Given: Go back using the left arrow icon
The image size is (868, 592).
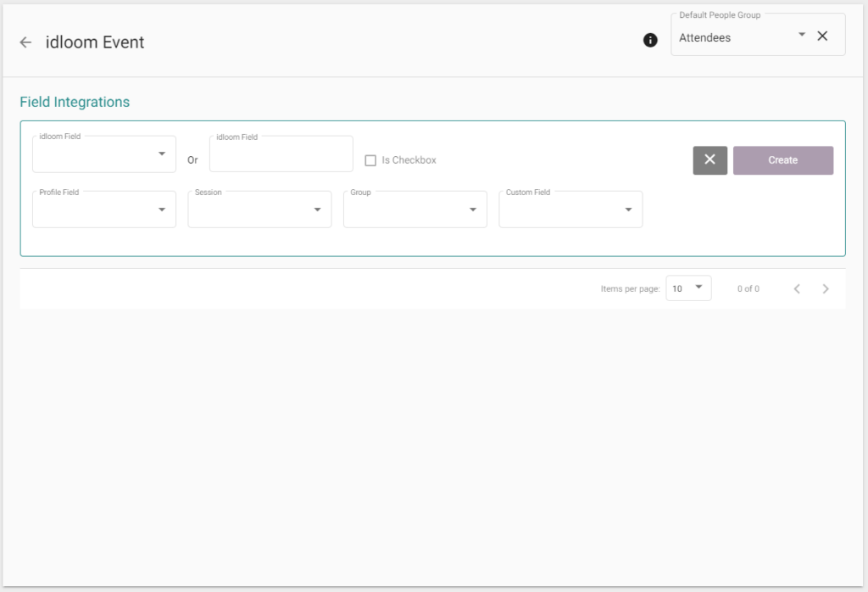Looking at the screenshot, I should coord(25,42).
